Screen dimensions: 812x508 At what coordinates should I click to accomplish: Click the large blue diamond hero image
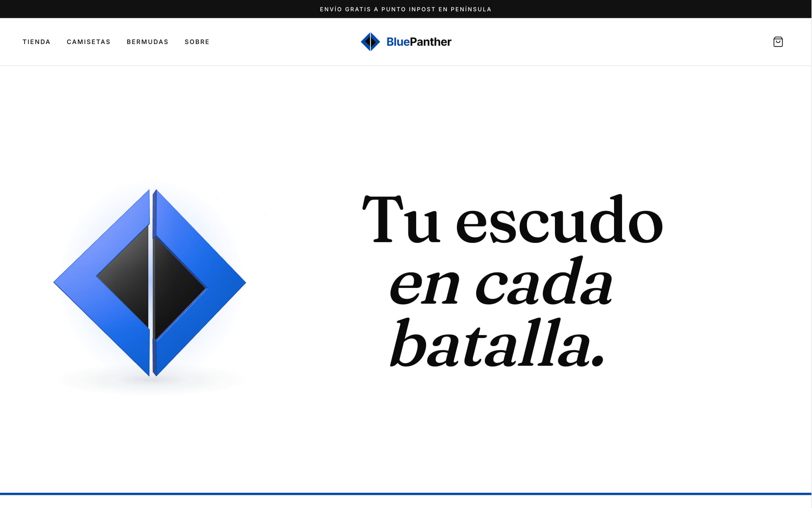(150, 283)
